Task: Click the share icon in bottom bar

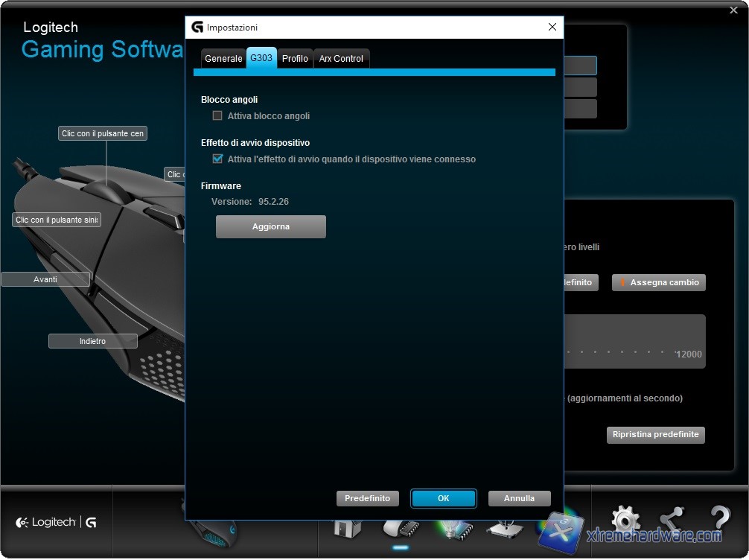Action: [672, 521]
